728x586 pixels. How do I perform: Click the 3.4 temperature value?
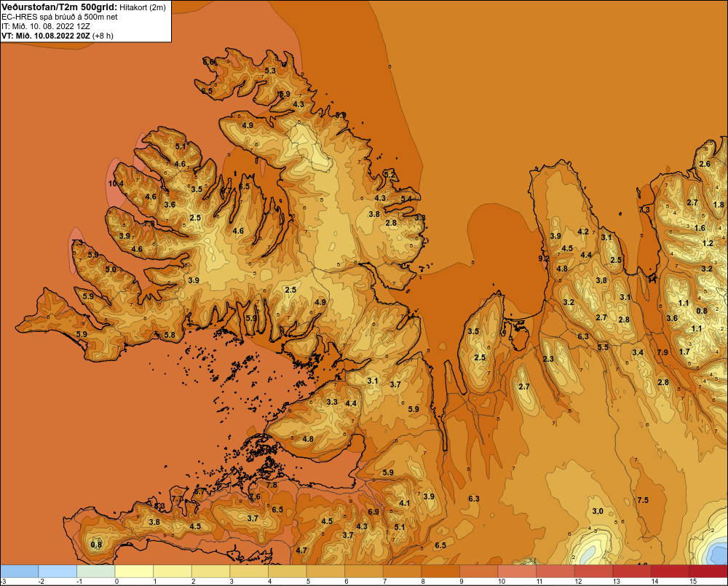click(x=638, y=352)
